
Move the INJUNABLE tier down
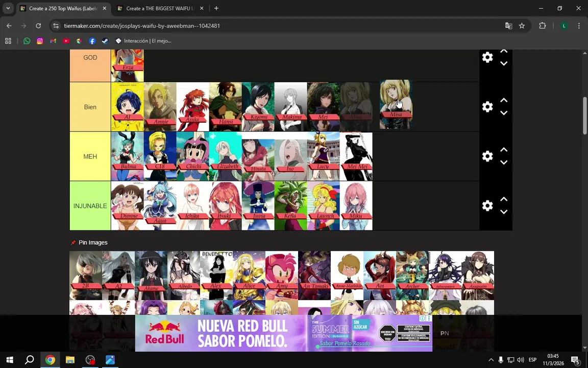(x=504, y=212)
